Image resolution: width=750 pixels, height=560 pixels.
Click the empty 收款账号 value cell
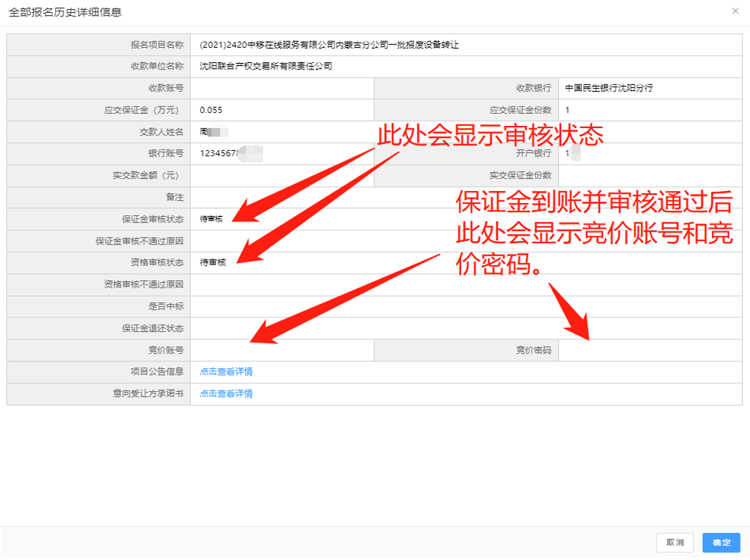point(282,89)
